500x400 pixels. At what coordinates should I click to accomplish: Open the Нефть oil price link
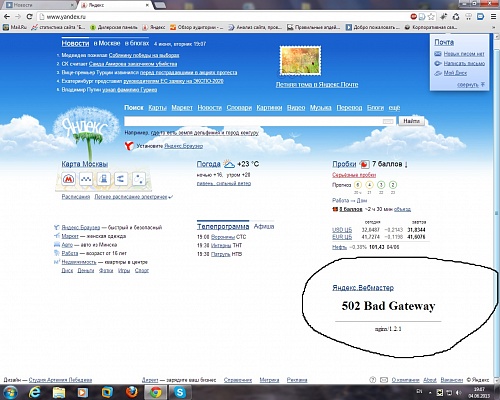339,247
